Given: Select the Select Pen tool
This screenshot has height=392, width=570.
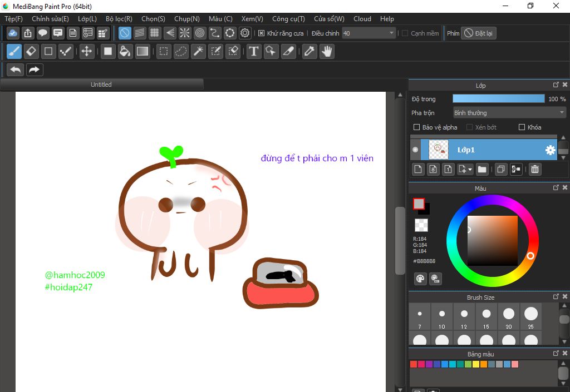Looking at the screenshot, I should (x=216, y=51).
